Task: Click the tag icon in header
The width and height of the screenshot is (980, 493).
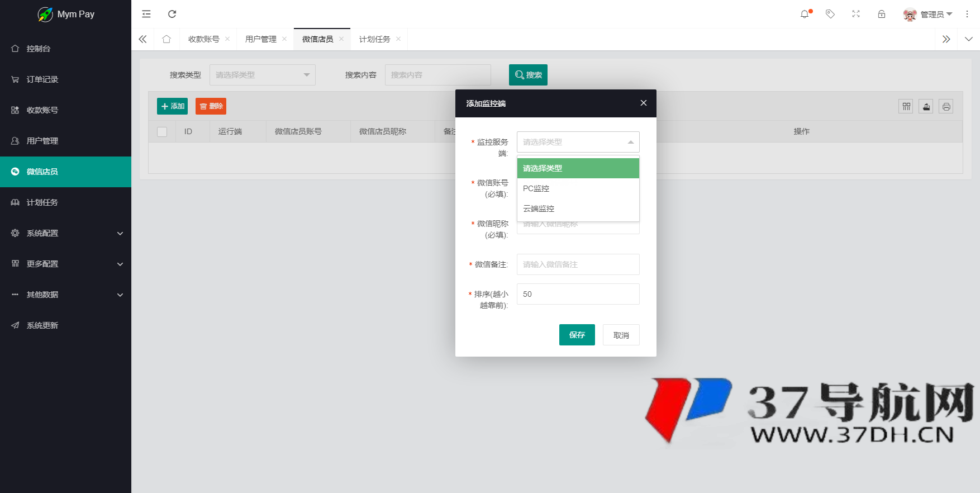Action: click(830, 14)
